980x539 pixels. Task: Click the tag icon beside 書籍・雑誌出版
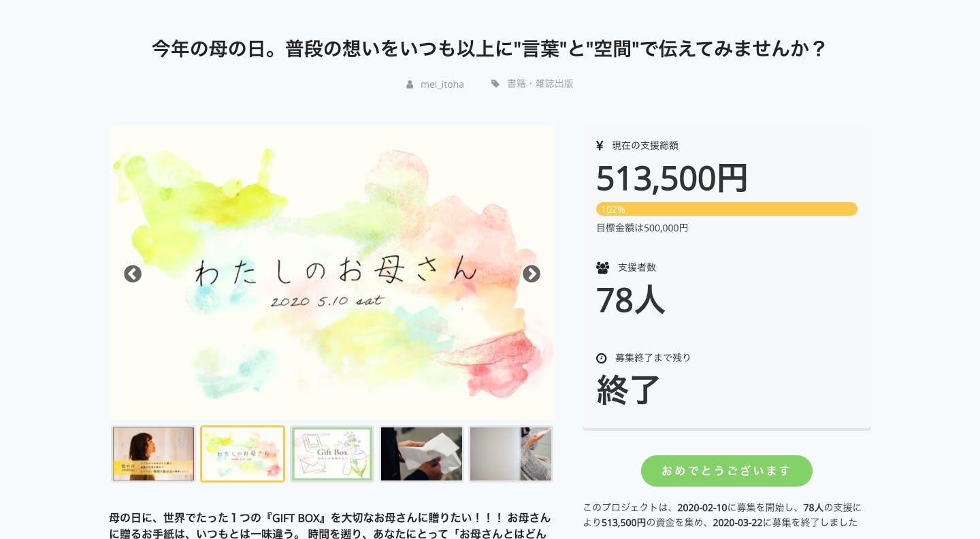click(495, 84)
